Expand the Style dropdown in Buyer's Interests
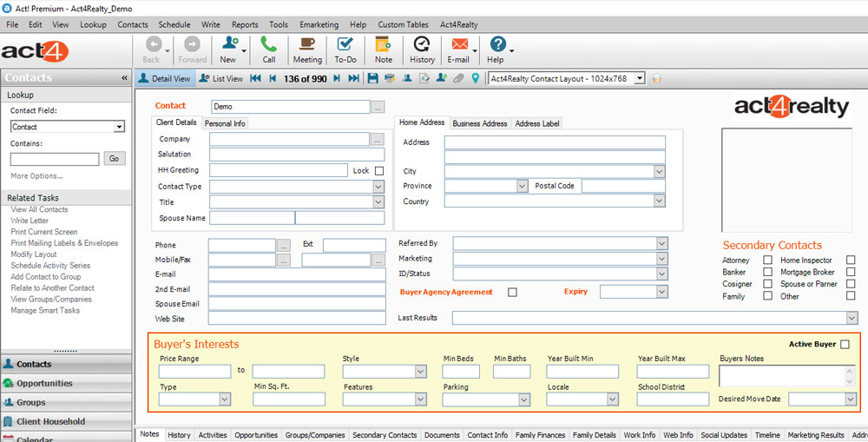 coord(421,372)
